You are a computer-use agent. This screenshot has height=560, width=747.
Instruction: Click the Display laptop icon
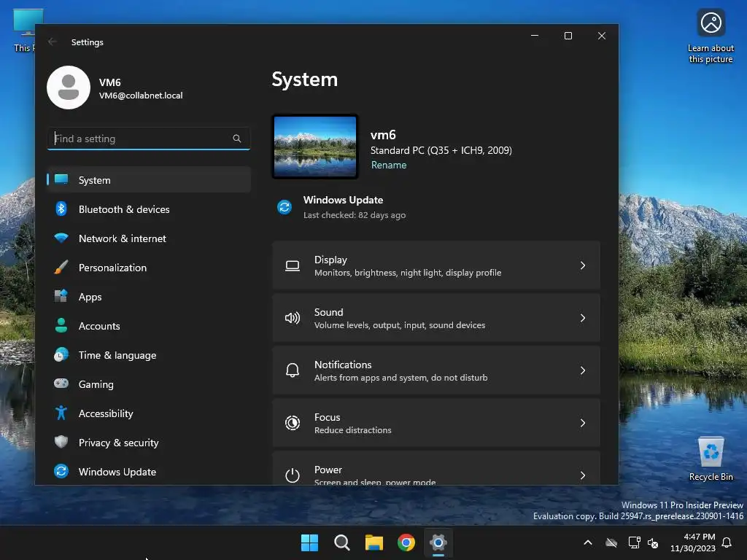293,265
